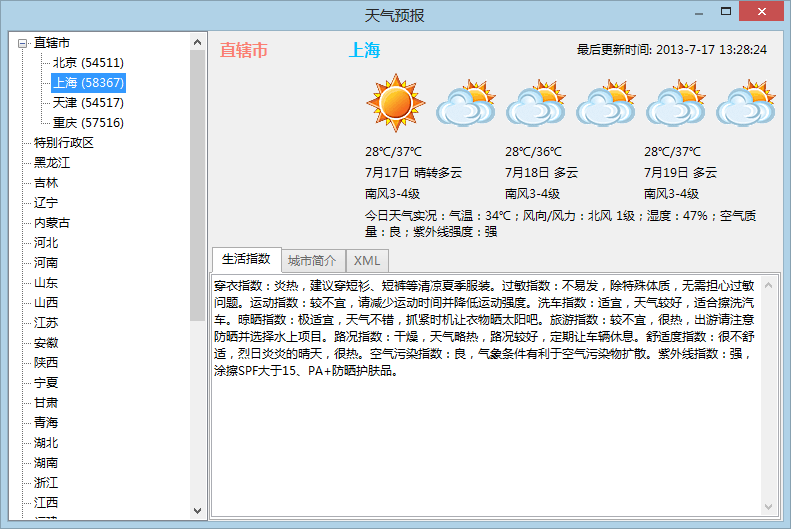Select 天津 (54517) in the city tree
This screenshot has width=791, height=529.
87,103
